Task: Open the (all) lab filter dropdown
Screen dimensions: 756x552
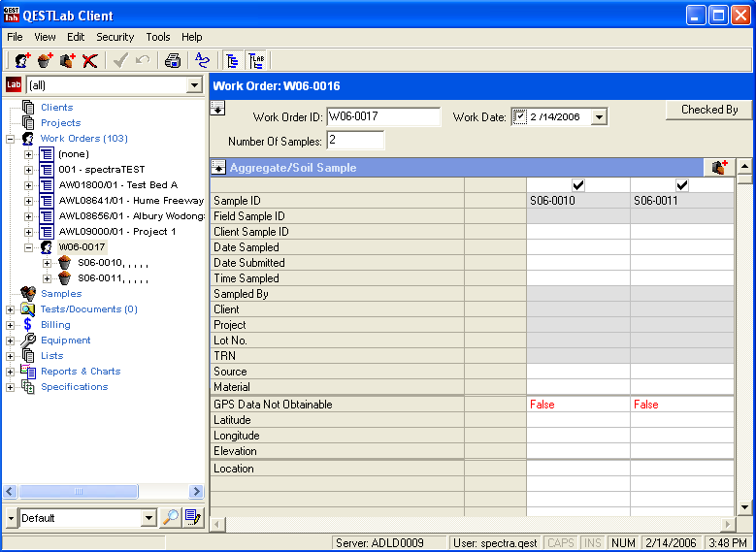Action: tap(193, 85)
